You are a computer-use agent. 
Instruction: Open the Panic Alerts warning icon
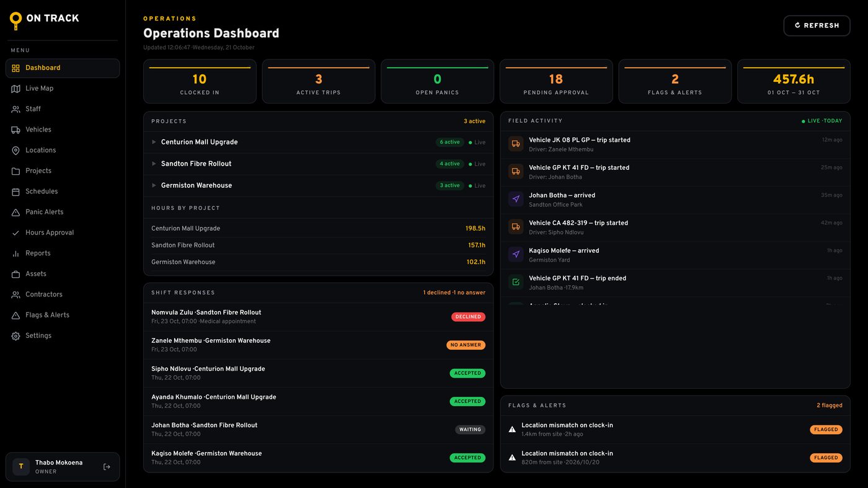15,212
